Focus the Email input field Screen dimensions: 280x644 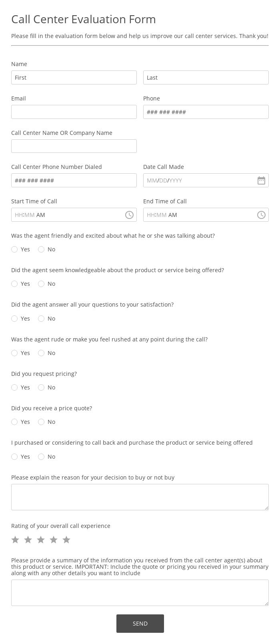pos(74,112)
